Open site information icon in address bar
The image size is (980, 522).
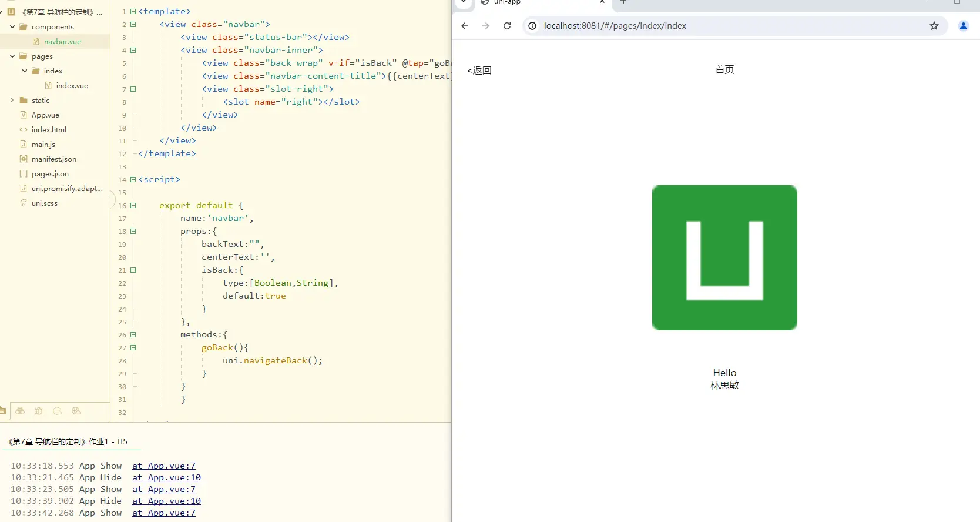click(x=532, y=26)
